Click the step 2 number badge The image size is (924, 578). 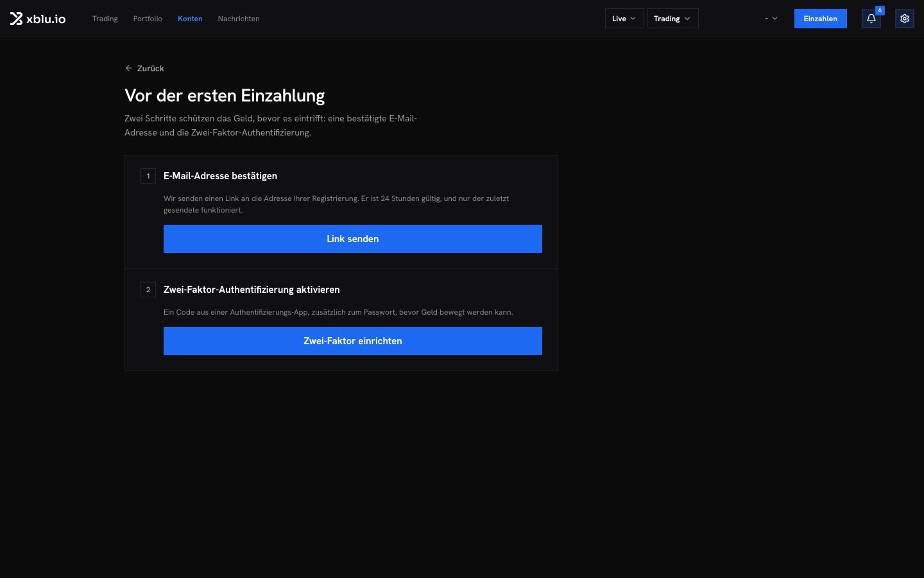(x=148, y=290)
